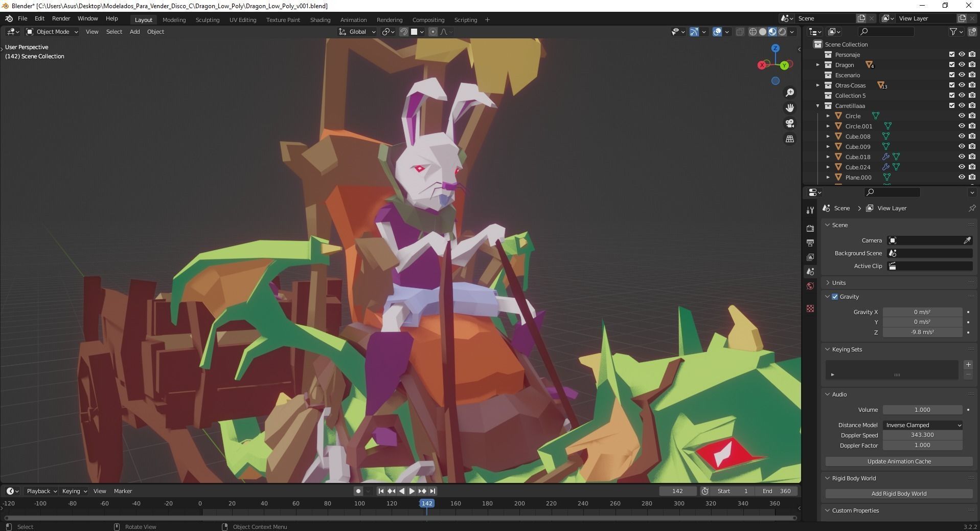Open the Texture properties tab
The image size is (980, 531).
point(810,308)
